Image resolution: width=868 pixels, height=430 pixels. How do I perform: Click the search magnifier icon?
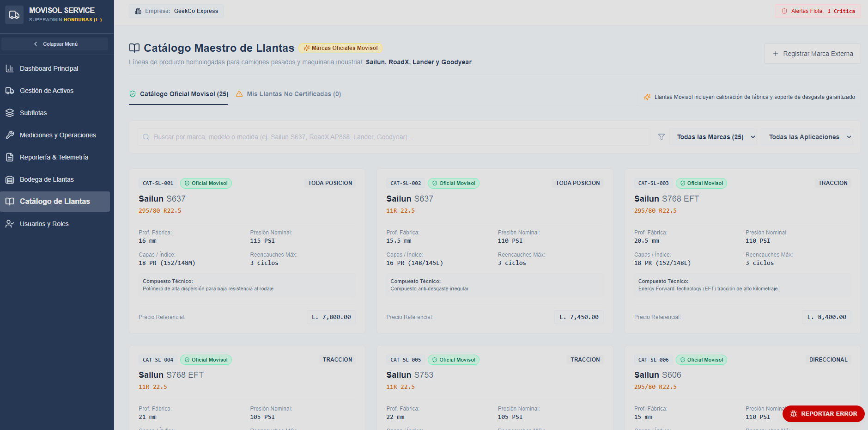(146, 137)
